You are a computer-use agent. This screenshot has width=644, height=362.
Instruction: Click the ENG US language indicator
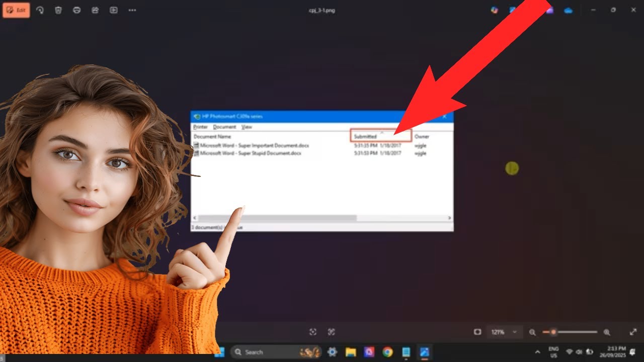coord(553,352)
